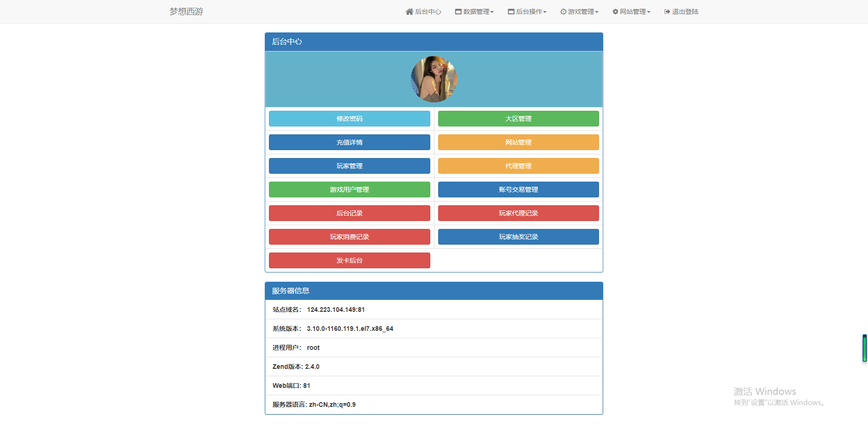Image resolution: width=868 pixels, height=430 pixels.
Task: Open the 充值详情 button
Action: click(x=349, y=142)
